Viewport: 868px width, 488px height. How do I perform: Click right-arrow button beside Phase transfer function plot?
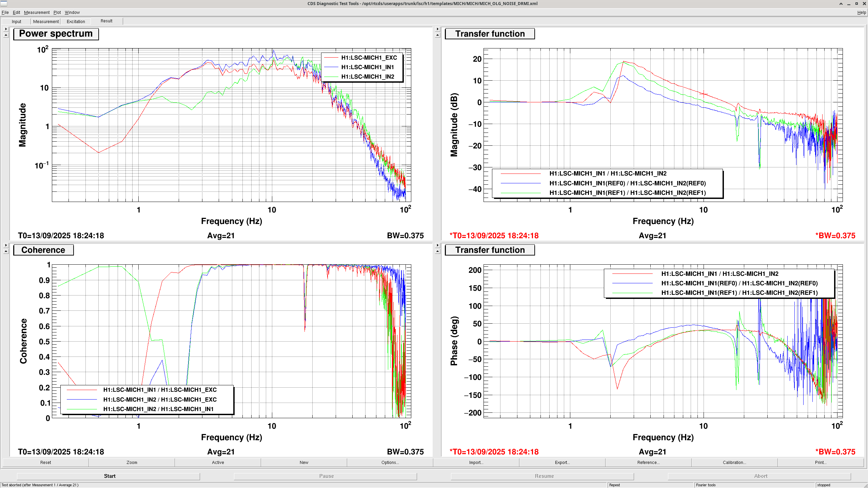(437, 245)
